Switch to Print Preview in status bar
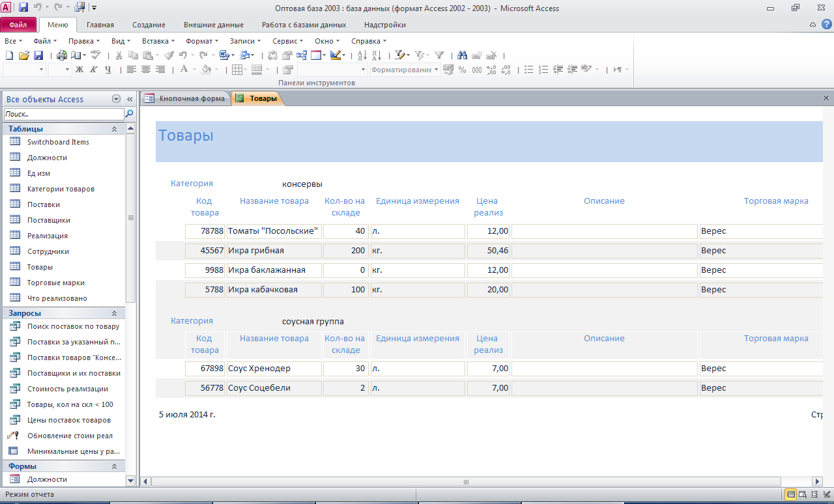The image size is (834, 504). coord(803,495)
